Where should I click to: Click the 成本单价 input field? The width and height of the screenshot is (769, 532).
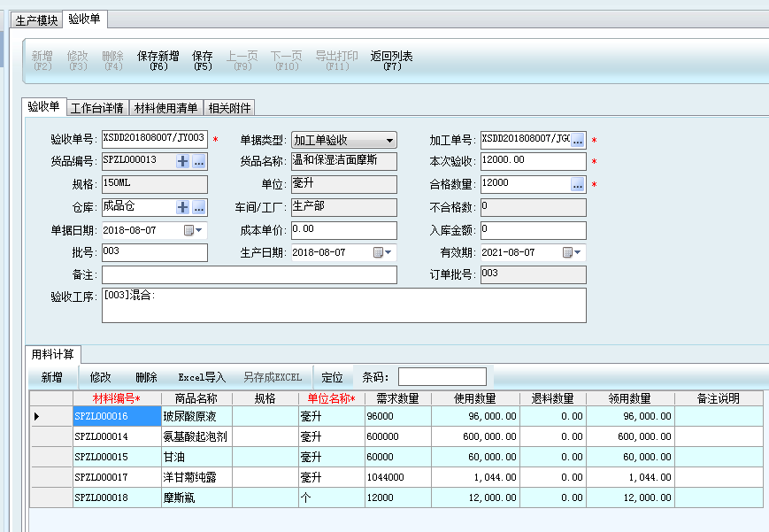344,230
